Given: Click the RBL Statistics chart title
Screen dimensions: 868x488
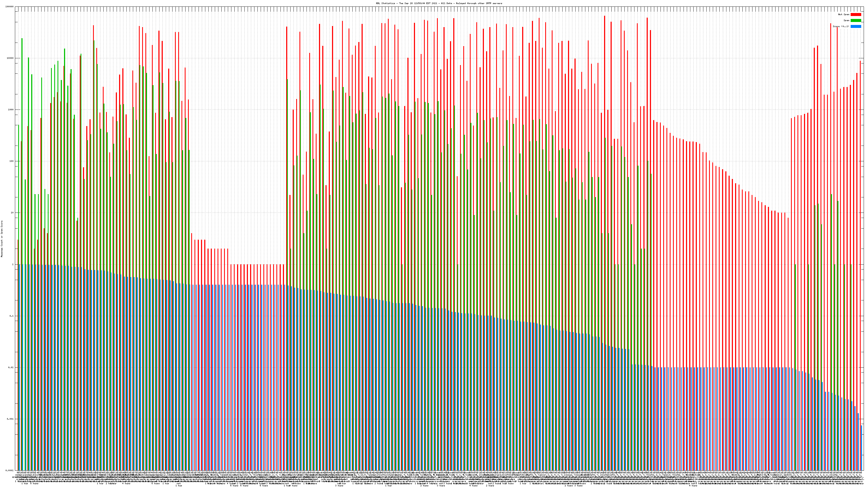Looking at the screenshot, I should click(x=439, y=3).
